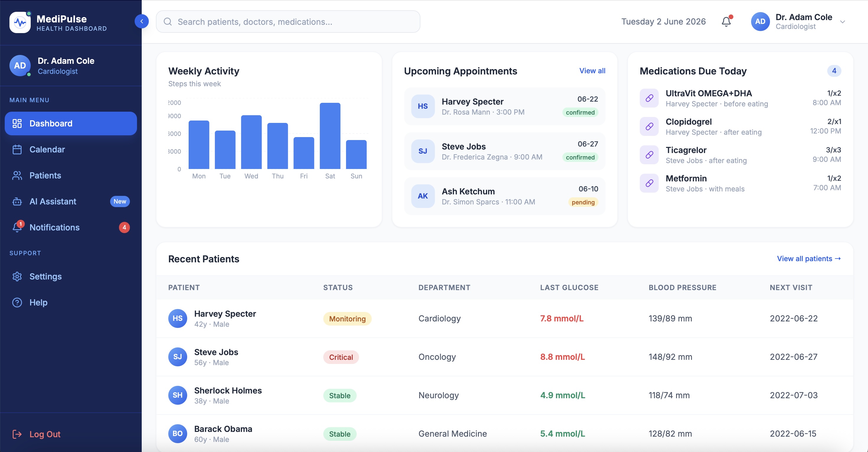Open the Calendar menu item
Viewport: 868px width, 452px height.
tap(71, 149)
